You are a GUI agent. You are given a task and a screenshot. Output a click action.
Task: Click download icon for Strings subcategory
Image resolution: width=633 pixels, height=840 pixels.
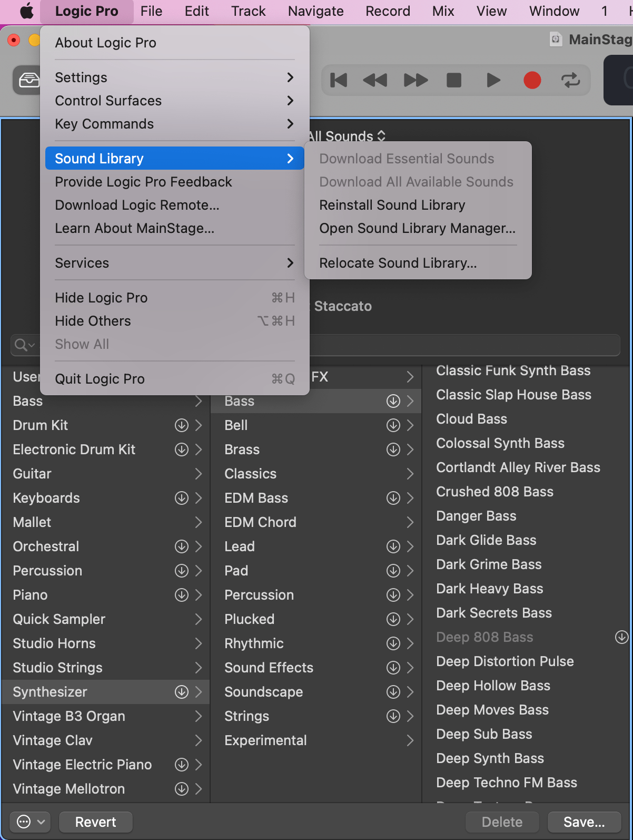393,716
